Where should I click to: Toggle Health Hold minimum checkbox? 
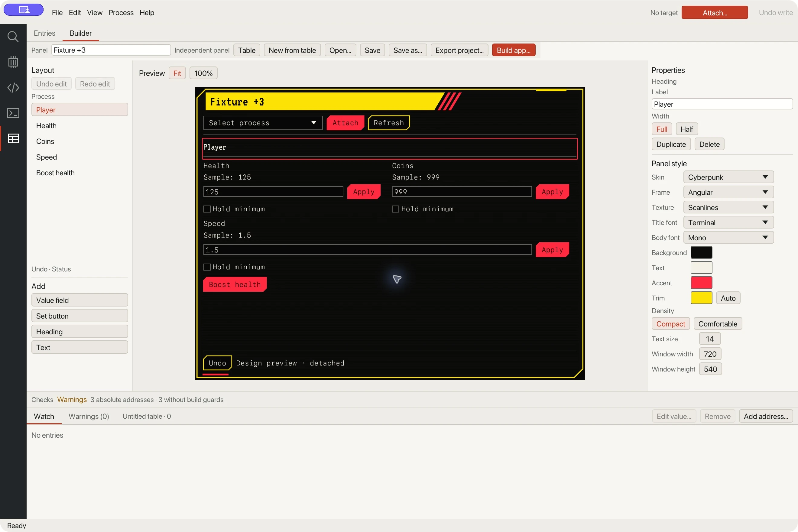click(207, 209)
